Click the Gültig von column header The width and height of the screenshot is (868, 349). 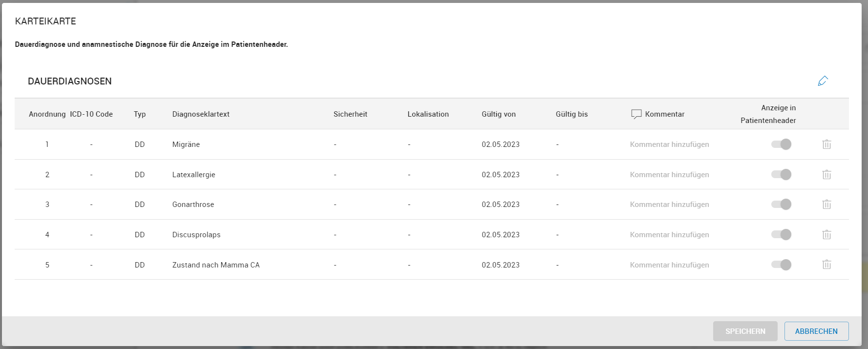click(498, 114)
